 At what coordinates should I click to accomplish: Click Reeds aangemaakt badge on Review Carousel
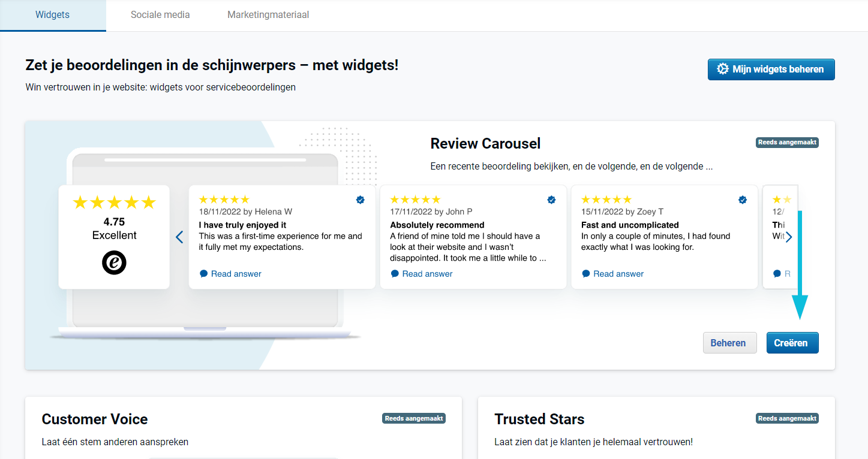point(787,143)
